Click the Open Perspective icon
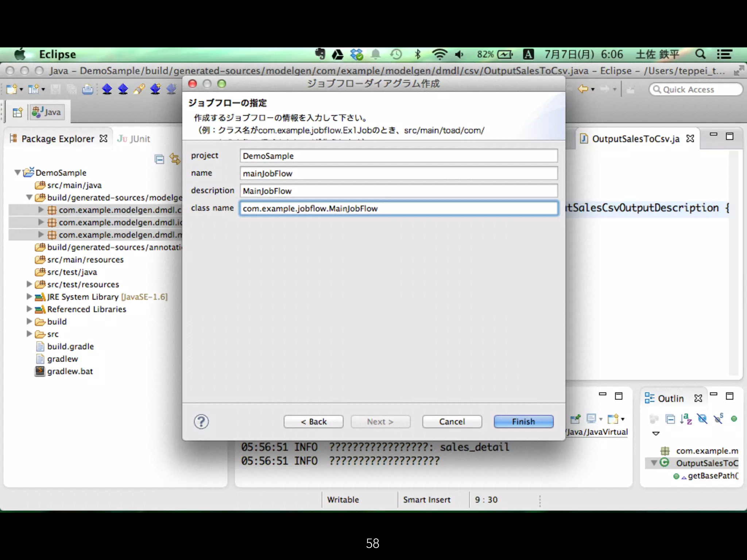The width and height of the screenshot is (747, 560). click(x=17, y=112)
